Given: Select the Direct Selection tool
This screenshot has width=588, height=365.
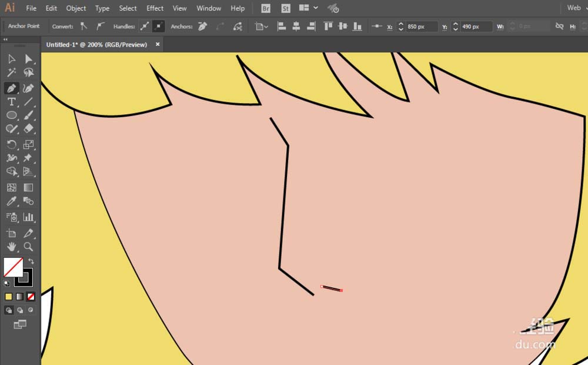Looking at the screenshot, I should (x=28, y=59).
